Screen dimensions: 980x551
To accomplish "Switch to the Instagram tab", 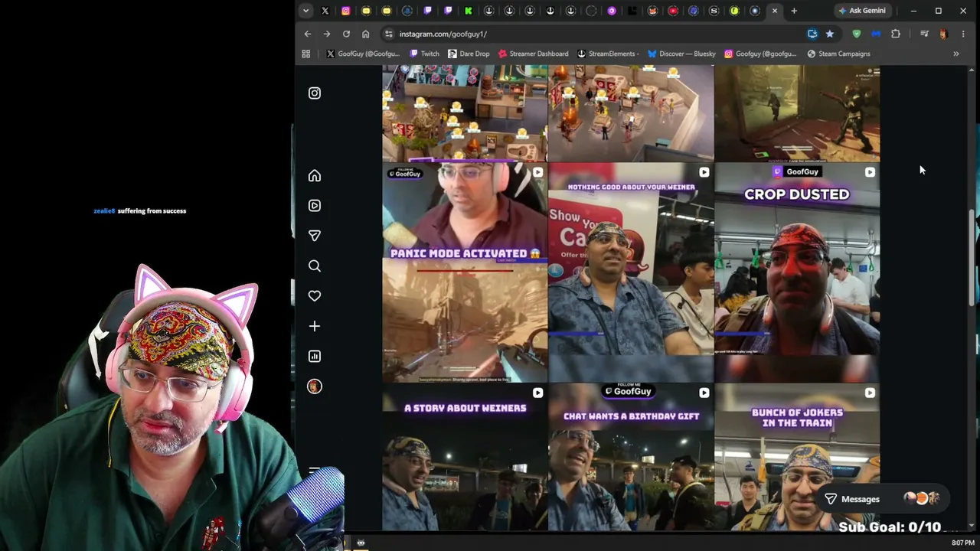I will pyautogui.click(x=346, y=11).
